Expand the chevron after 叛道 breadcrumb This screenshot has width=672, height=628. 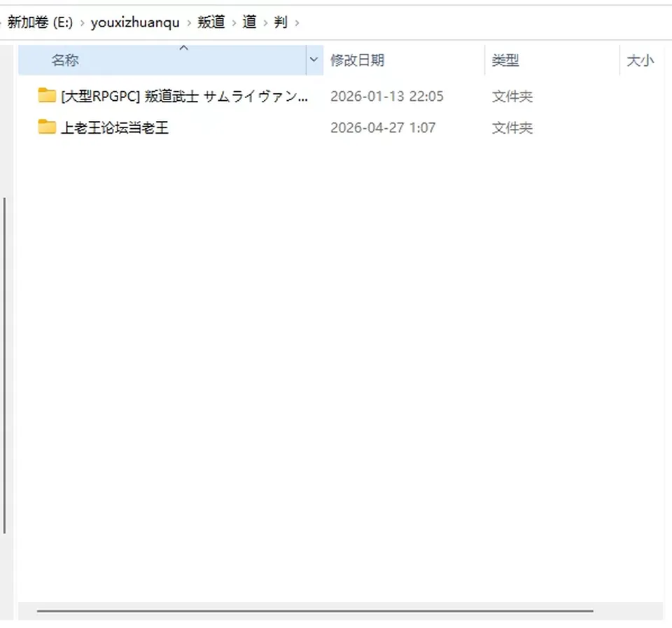pos(234,22)
